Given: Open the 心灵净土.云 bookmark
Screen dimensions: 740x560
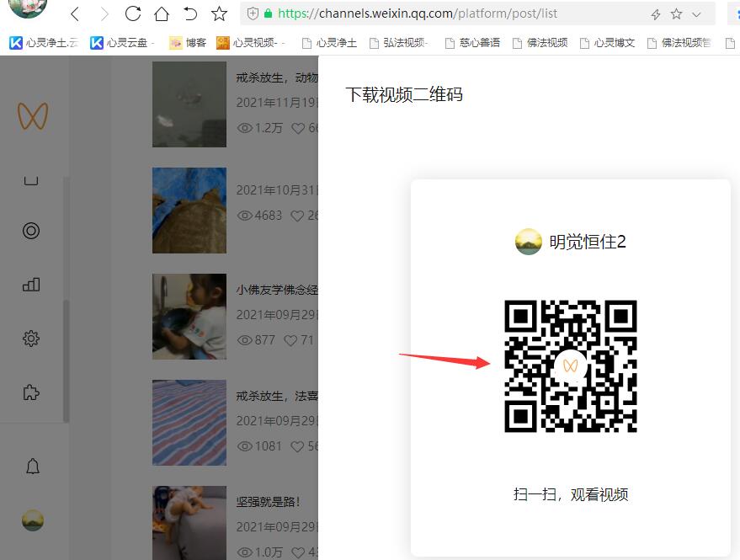Looking at the screenshot, I should 44,43.
